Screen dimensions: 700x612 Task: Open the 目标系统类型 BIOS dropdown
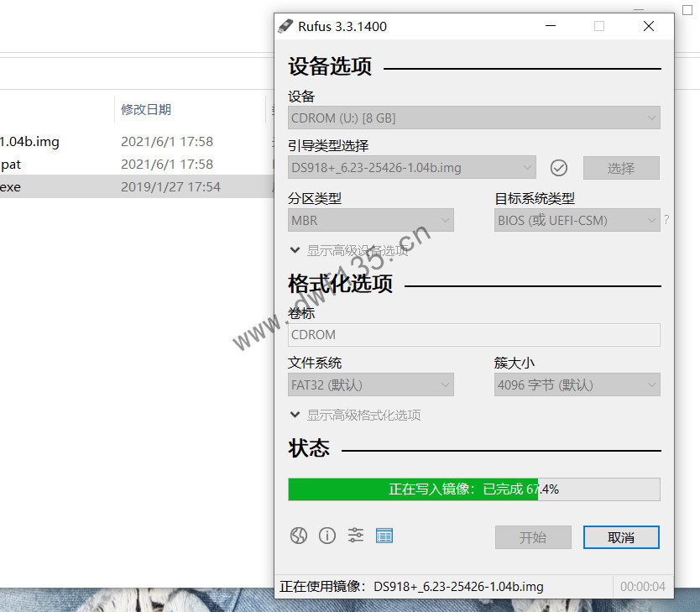tap(577, 220)
